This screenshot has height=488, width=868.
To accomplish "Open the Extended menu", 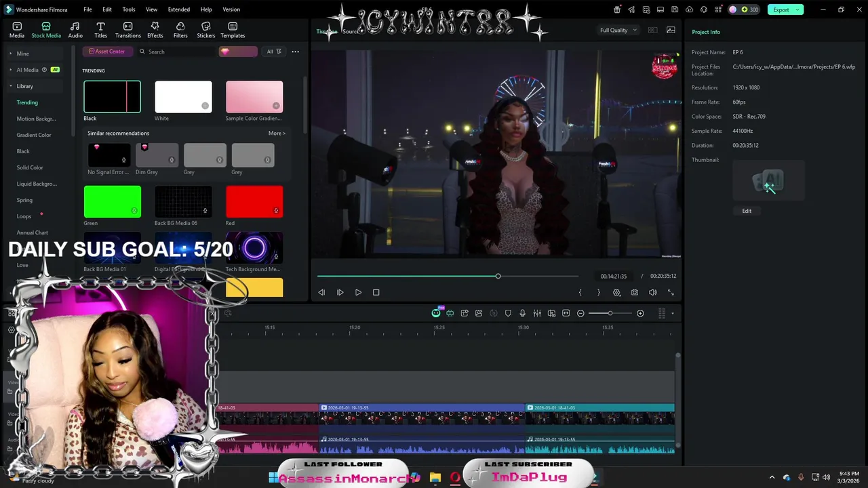I will point(179,9).
